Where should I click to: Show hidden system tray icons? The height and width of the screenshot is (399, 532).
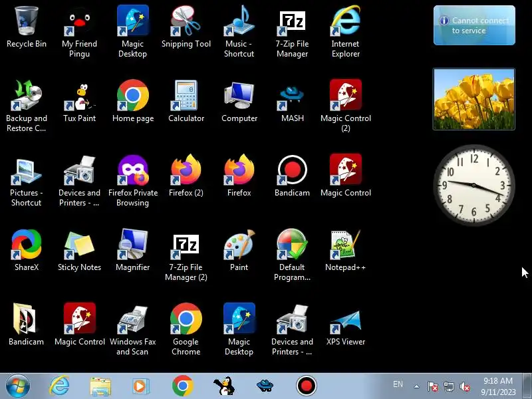(x=417, y=386)
